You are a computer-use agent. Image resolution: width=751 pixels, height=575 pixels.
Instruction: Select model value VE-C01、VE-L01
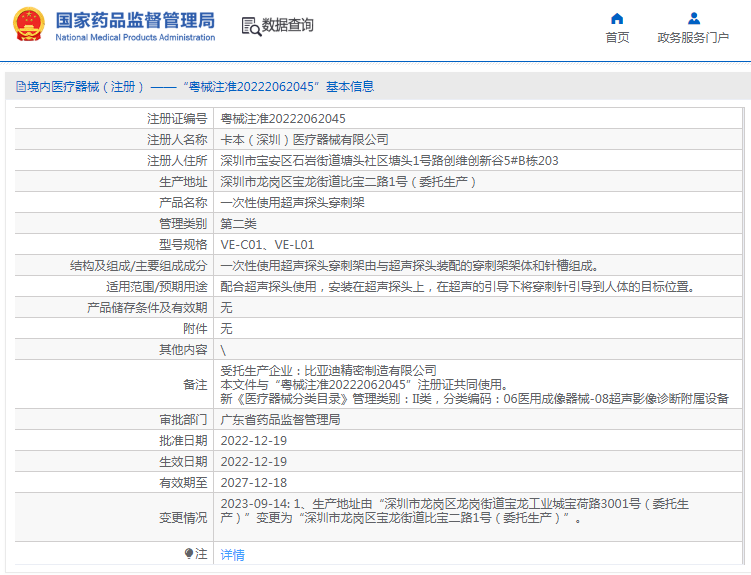click(x=267, y=245)
